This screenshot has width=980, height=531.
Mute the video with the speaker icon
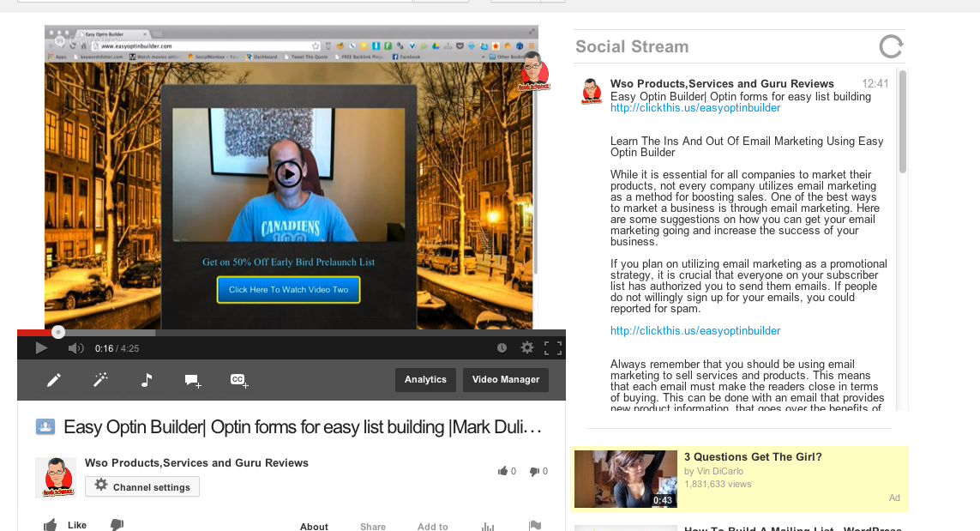[x=75, y=347]
